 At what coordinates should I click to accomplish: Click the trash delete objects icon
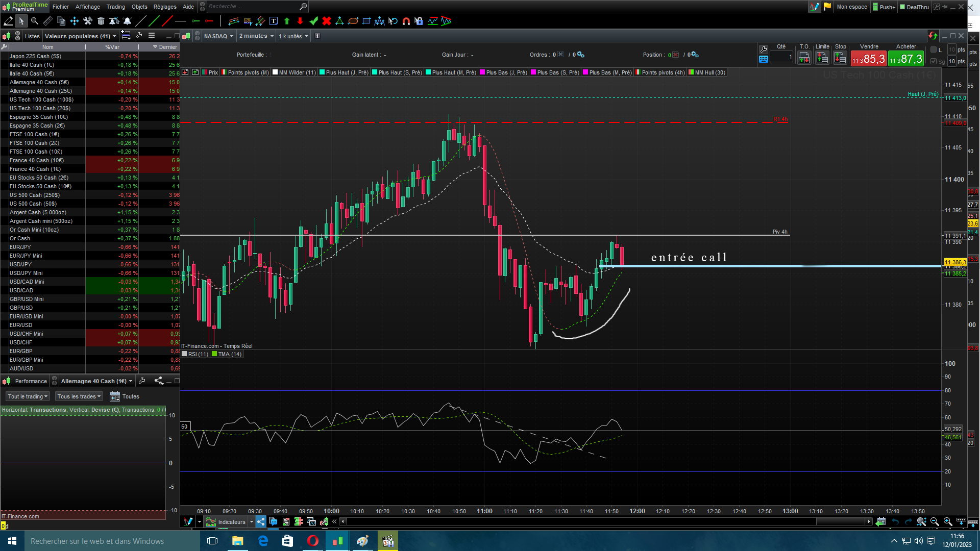[101, 21]
